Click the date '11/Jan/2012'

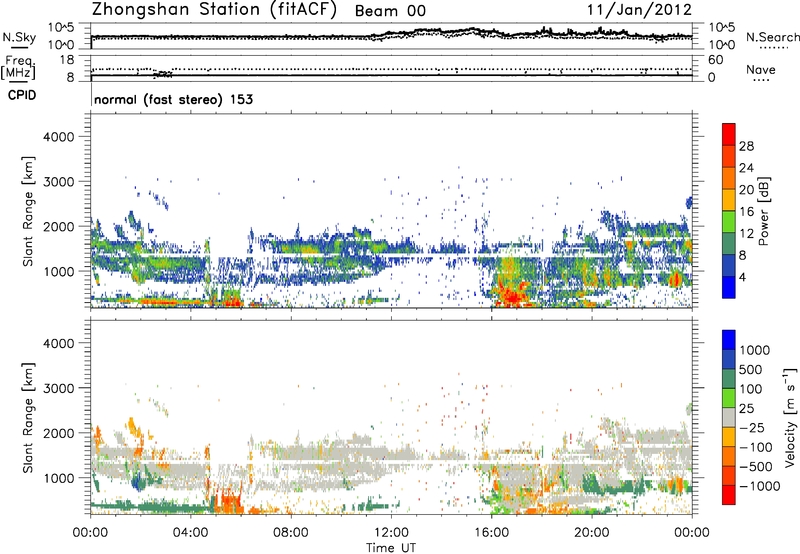pos(639,10)
